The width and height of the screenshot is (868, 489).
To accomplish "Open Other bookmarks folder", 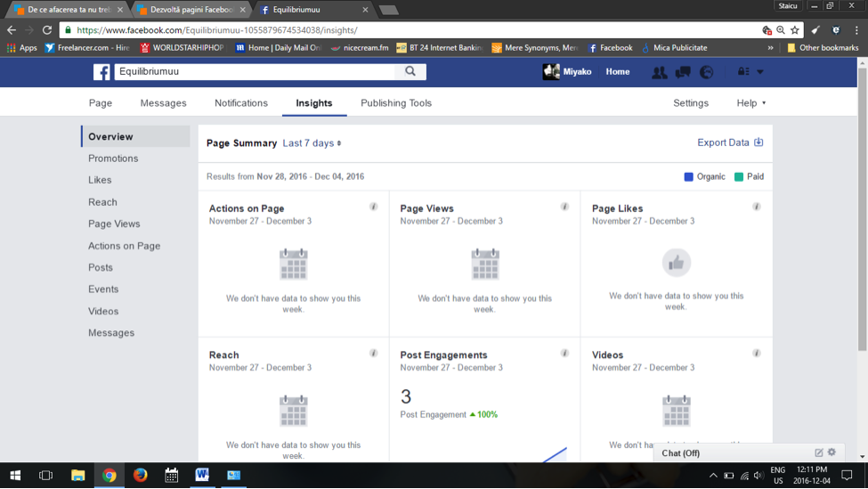I will 823,47.
